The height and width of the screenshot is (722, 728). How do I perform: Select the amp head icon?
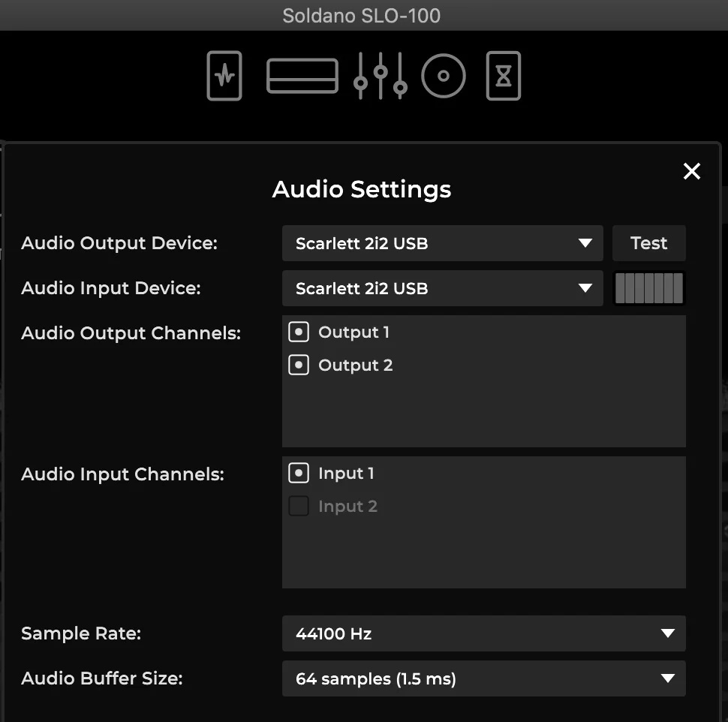[302, 76]
